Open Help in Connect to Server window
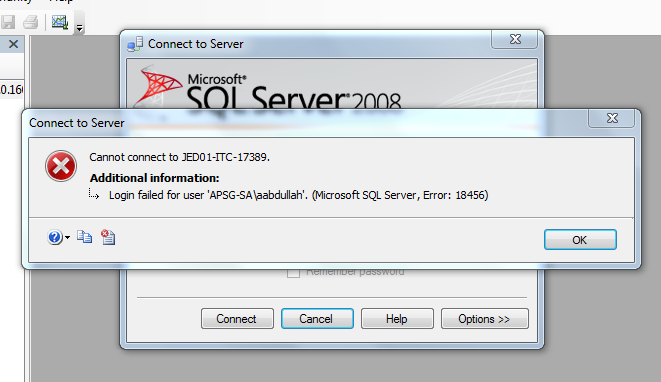Viewport: 661px width, 382px height. pos(397,318)
